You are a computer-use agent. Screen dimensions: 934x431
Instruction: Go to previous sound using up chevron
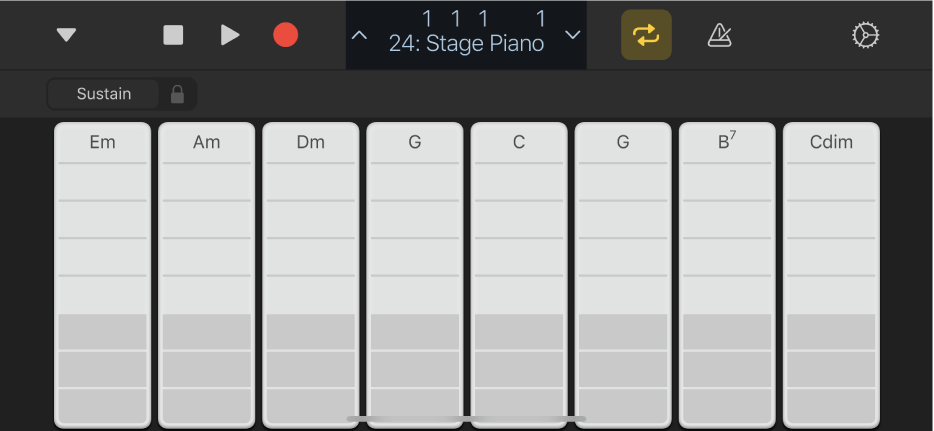coord(360,35)
